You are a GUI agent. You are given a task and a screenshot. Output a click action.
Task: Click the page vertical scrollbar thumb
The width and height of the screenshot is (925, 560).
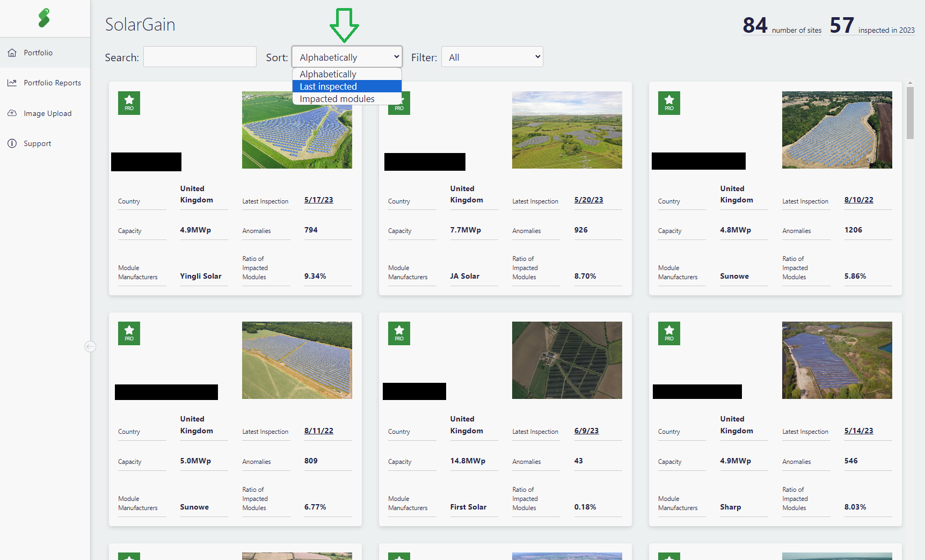pos(910,113)
